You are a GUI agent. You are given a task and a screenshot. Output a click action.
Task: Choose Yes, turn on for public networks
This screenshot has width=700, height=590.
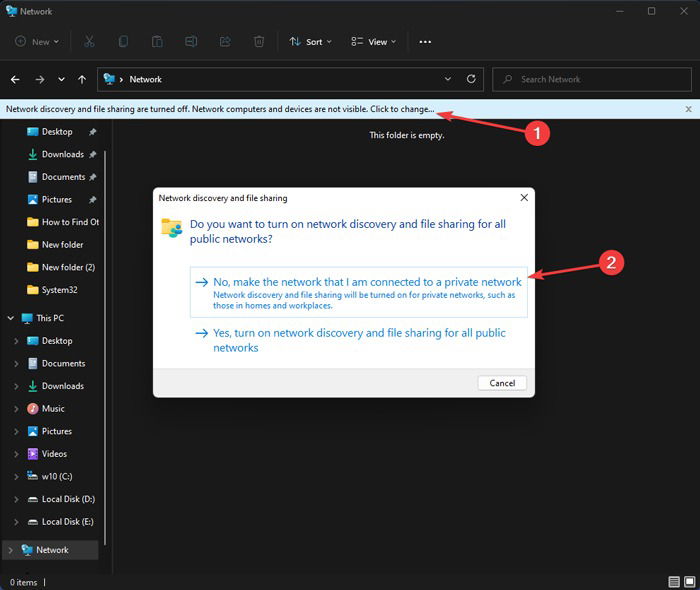click(358, 340)
